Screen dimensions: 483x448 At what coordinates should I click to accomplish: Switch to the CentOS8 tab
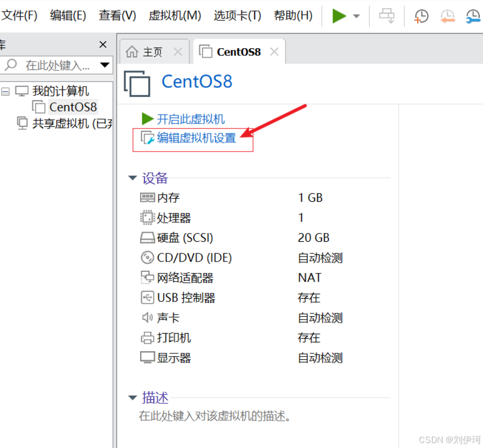pyautogui.click(x=239, y=52)
